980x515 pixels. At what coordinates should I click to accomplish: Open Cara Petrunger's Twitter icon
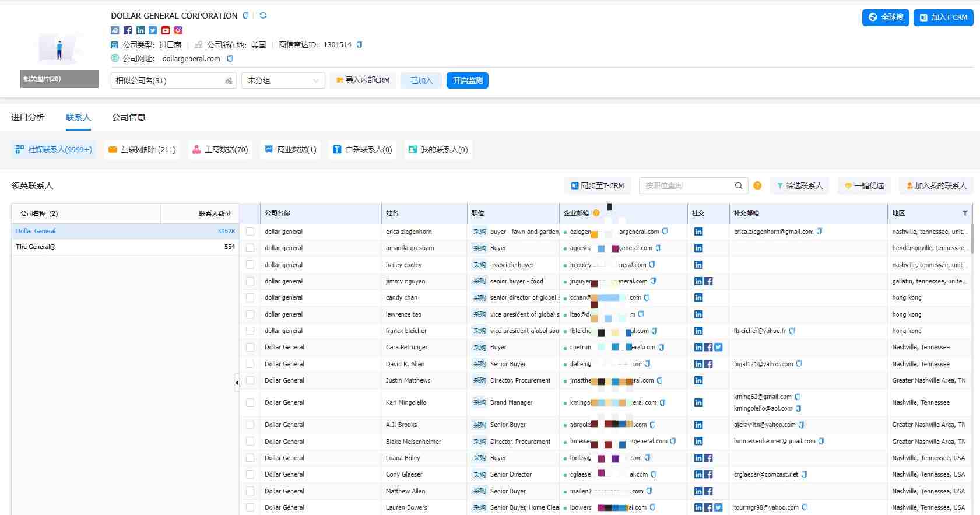(x=718, y=347)
